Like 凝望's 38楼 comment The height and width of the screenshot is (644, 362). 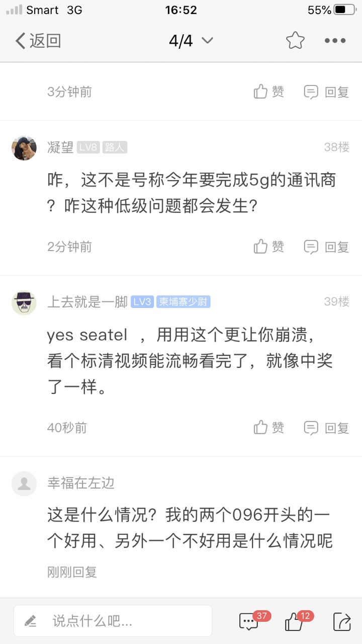click(269, 247)
